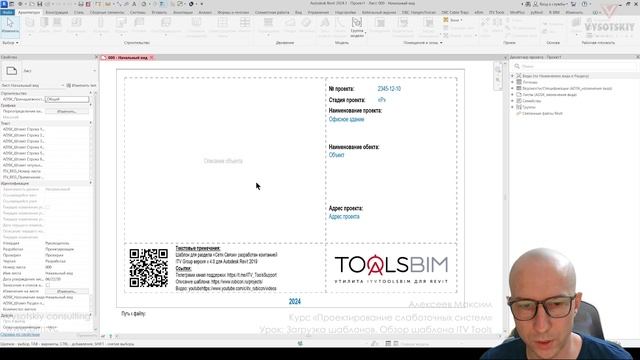Select the Имя листа value Начальный вид
Screen dimensions: 640x360
pyautogui.click(x=59, y=273)
